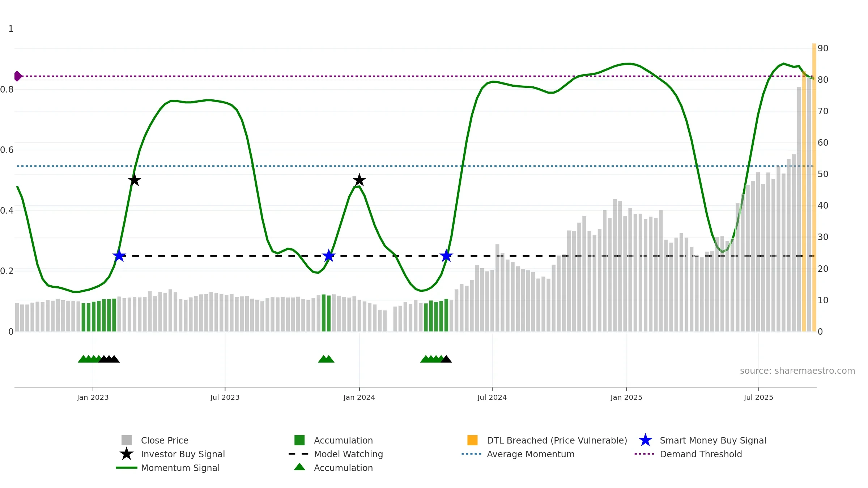Viewport: 868px width, 488px height.
Task: Click the black star at Jan 2024
Action: [359, 180]
